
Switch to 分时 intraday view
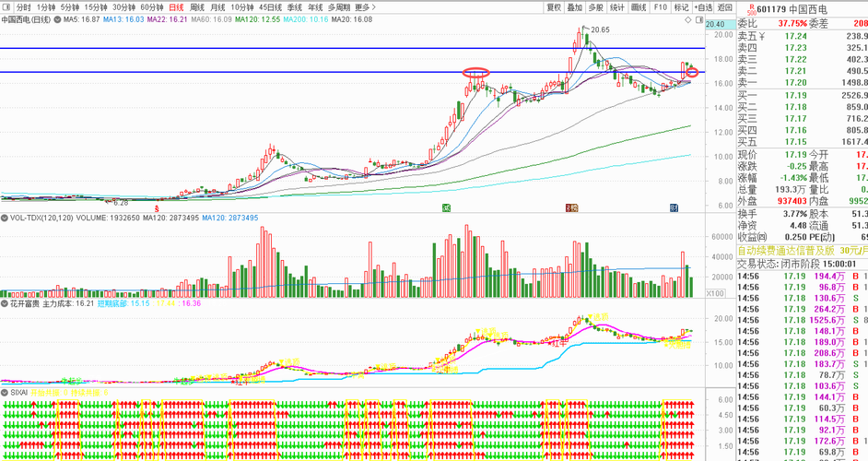(23, 7)
